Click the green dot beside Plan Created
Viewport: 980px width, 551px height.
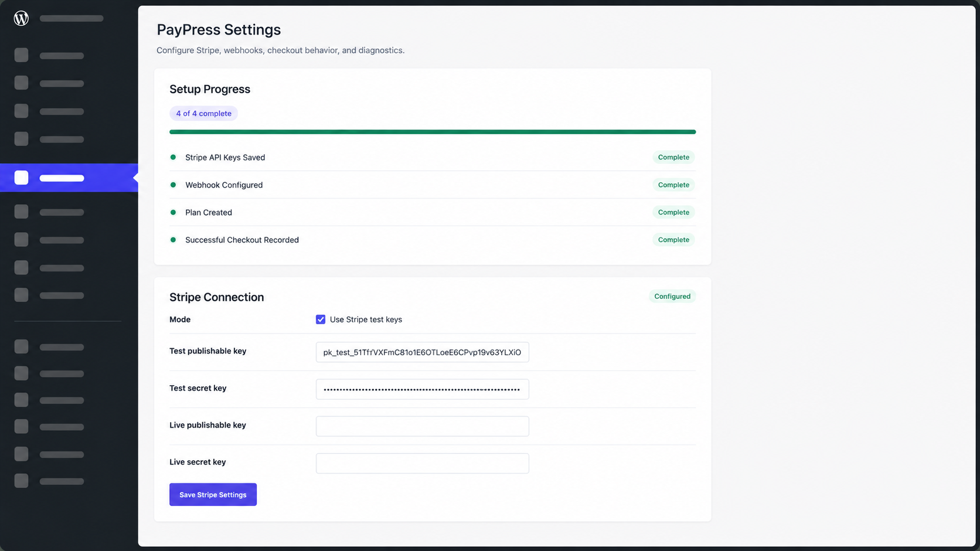click(173, 212)
